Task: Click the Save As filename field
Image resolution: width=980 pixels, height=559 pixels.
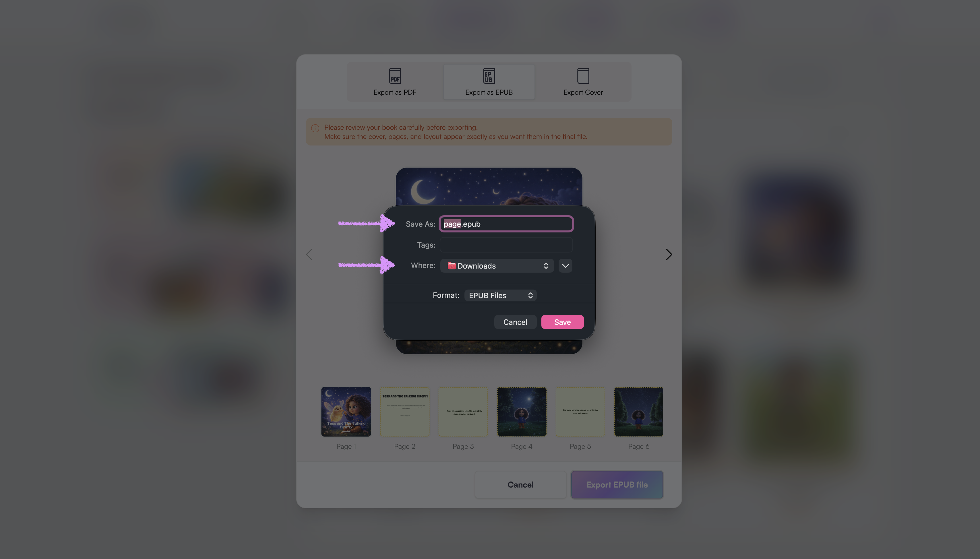Action: pos(506,224)
